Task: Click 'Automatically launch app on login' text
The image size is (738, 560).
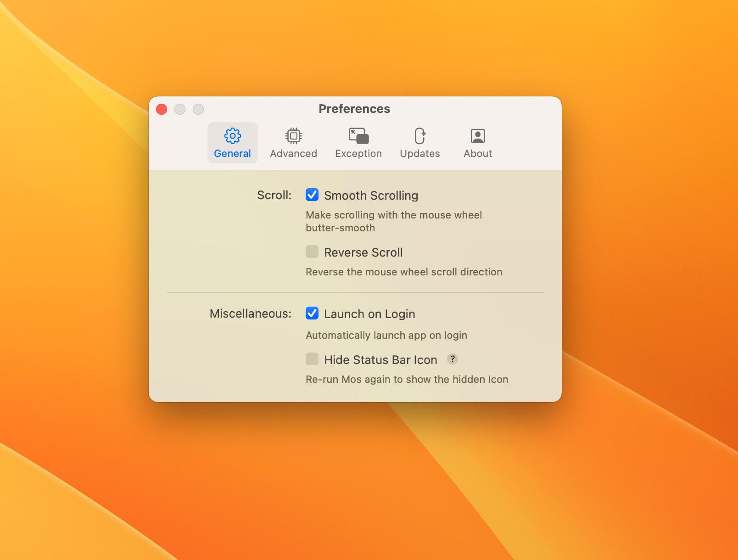Action: click(386, 335)
